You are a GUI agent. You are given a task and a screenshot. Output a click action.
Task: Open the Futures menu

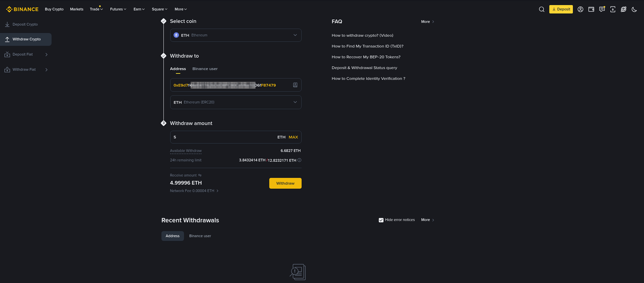(x=118, y=9)
